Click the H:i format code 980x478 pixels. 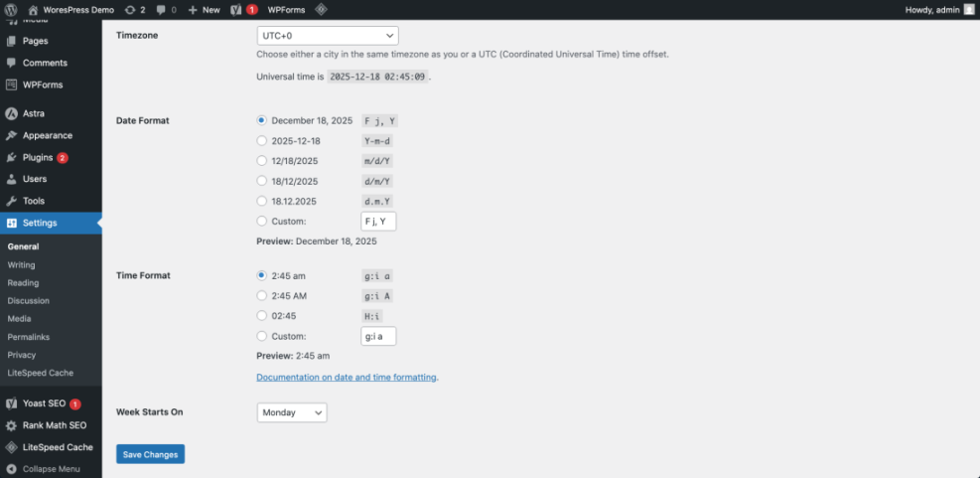(x=372, y=316)
